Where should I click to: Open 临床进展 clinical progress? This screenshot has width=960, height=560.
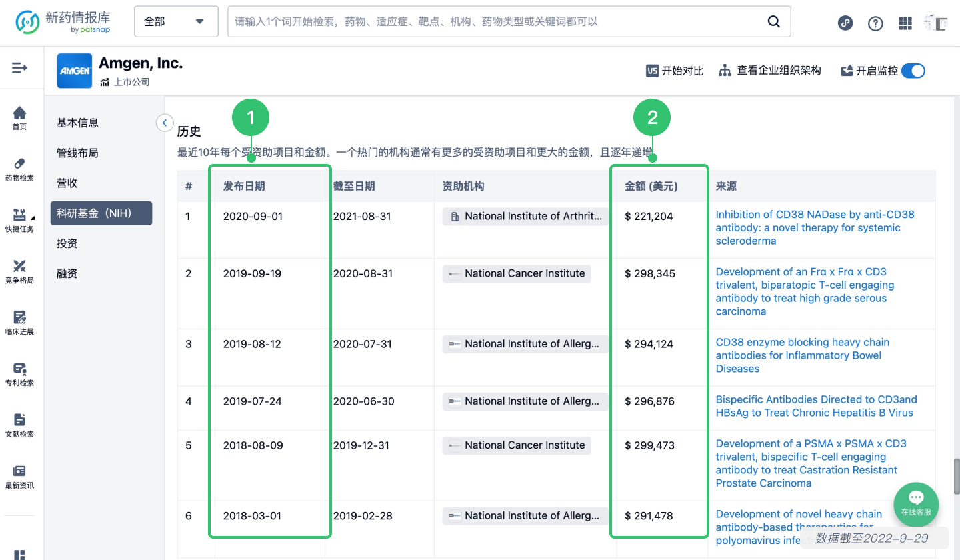point(20,323)
